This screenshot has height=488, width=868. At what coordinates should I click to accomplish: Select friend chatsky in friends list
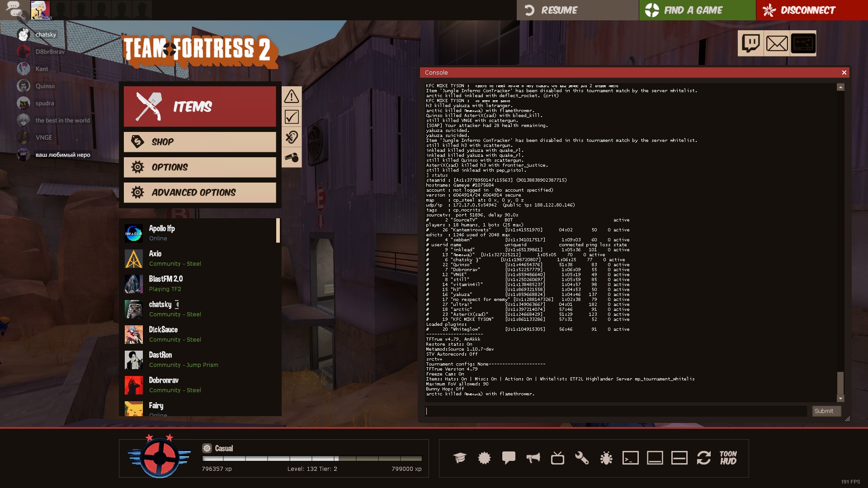(x=199, y=309)
